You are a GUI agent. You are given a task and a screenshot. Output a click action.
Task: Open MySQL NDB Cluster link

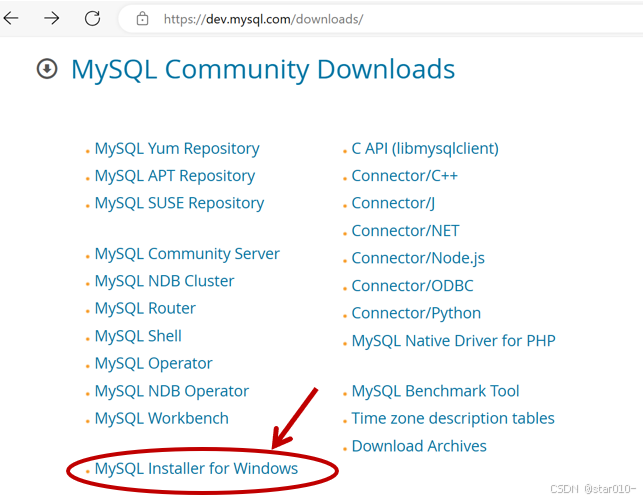pyautogui.click(x=164, y=281)
